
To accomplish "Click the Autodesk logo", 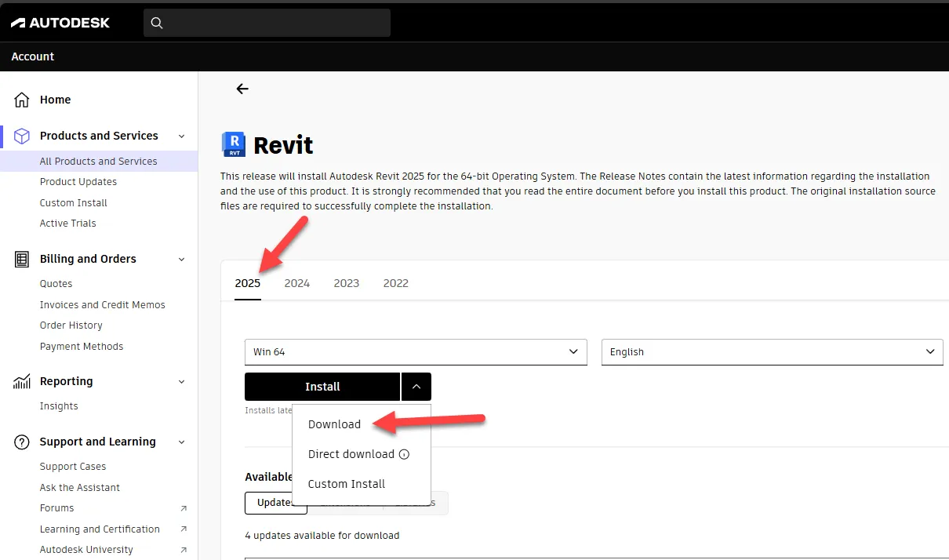I will (x=60, y=23).
